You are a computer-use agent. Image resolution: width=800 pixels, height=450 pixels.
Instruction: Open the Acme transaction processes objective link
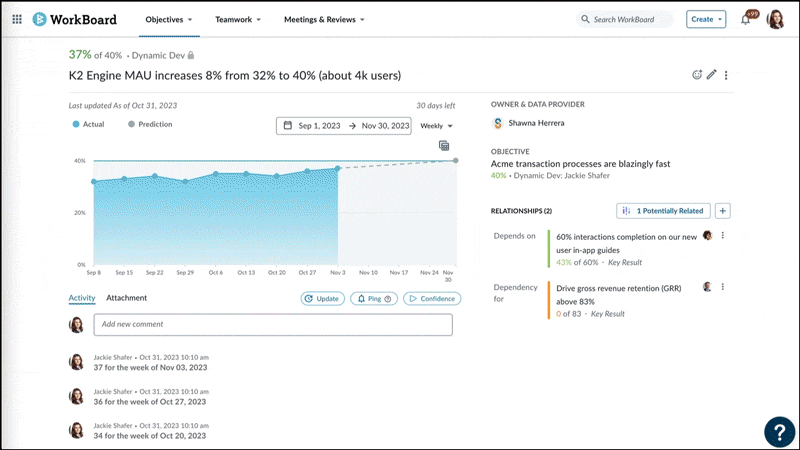click(x=581, y=164)
